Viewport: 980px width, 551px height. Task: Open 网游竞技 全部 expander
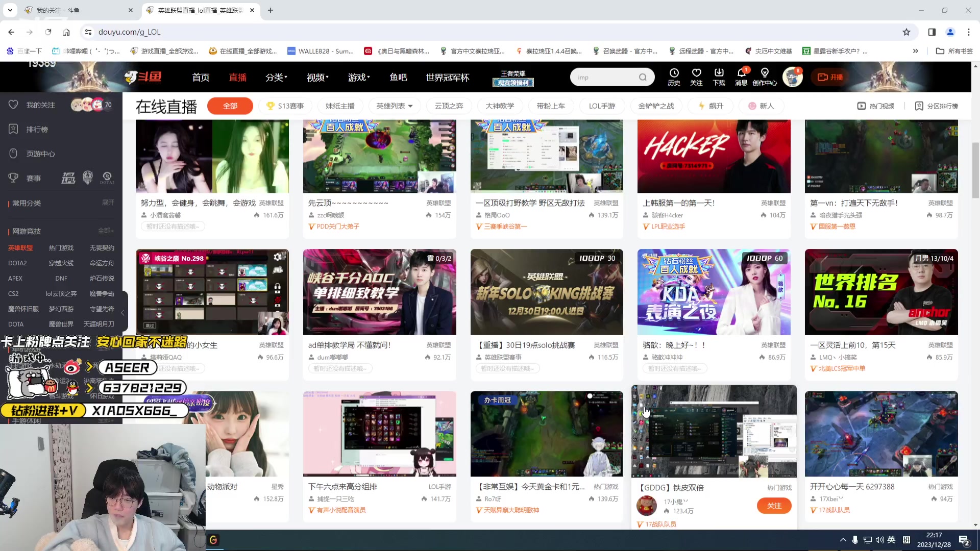pos(106,231)
